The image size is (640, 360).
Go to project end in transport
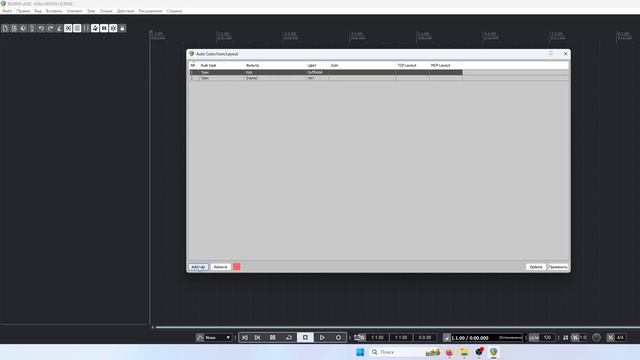258,338
